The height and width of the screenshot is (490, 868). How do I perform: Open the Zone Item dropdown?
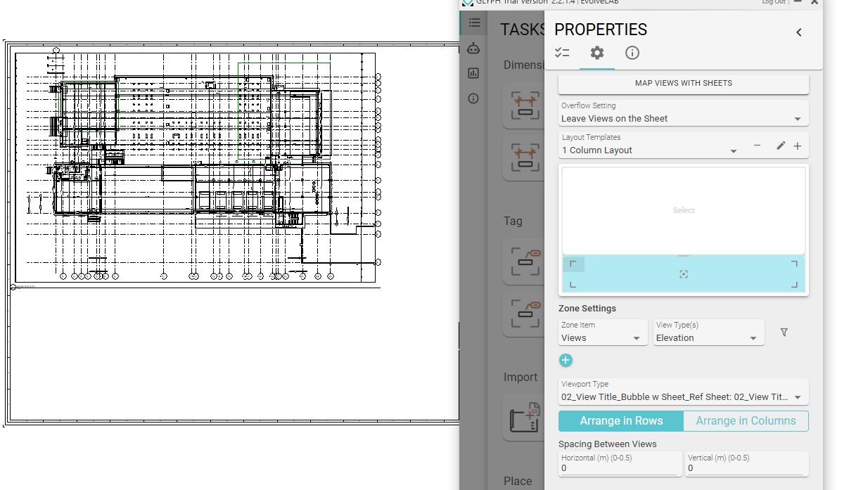coord(604,333)
